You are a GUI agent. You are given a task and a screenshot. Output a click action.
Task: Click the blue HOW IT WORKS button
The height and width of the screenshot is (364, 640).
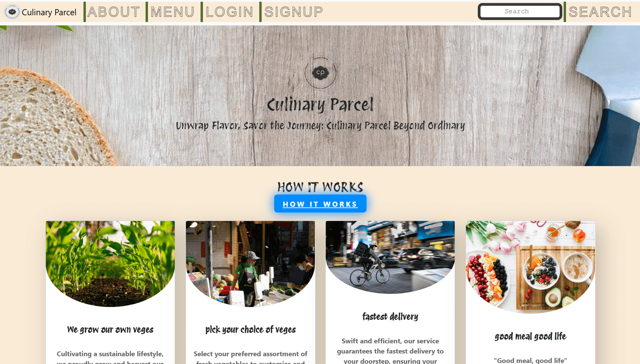coord(320,204)
